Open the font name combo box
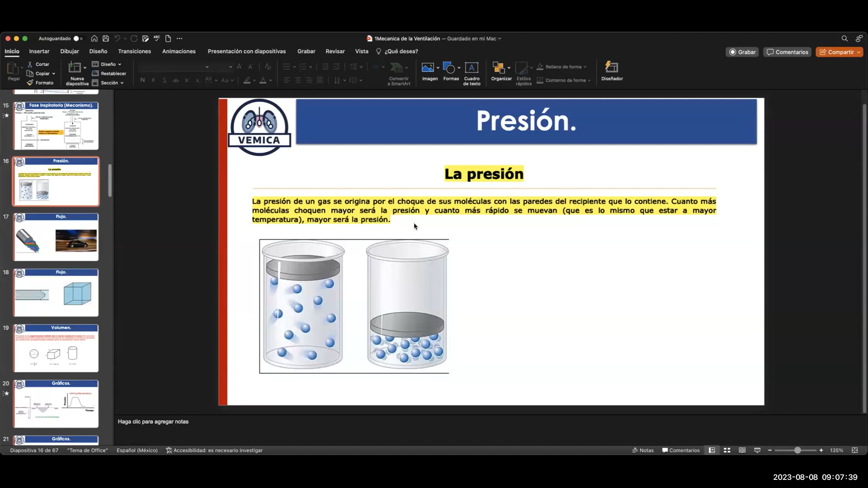Viewport: 868px width, 488px height. click(x=174, y=67)
